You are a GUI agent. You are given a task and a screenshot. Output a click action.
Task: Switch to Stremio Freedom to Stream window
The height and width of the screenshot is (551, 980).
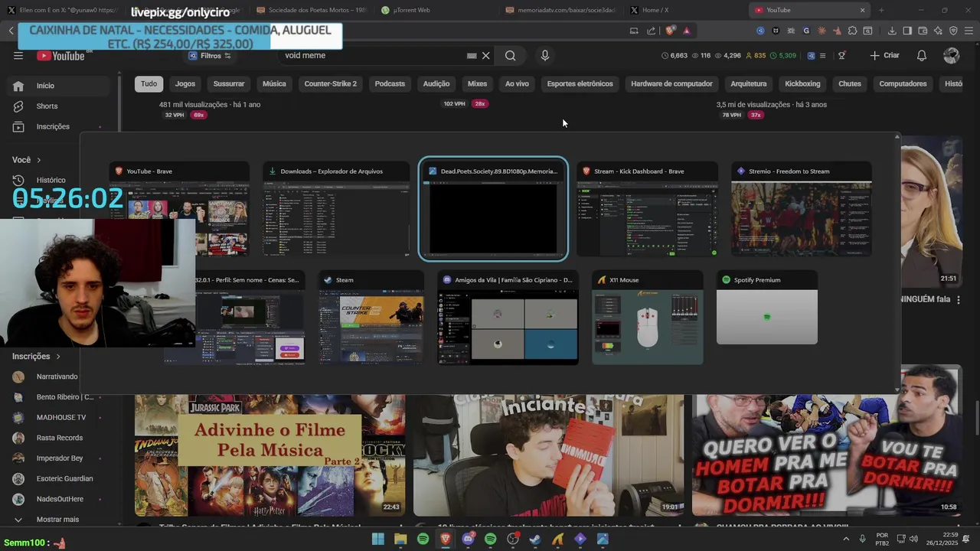point(801,209)
